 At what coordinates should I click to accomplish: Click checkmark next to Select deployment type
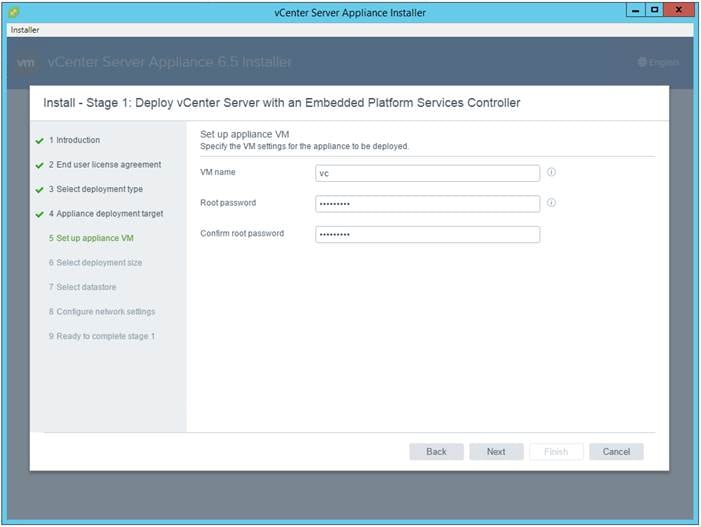[x=39, y=190]
